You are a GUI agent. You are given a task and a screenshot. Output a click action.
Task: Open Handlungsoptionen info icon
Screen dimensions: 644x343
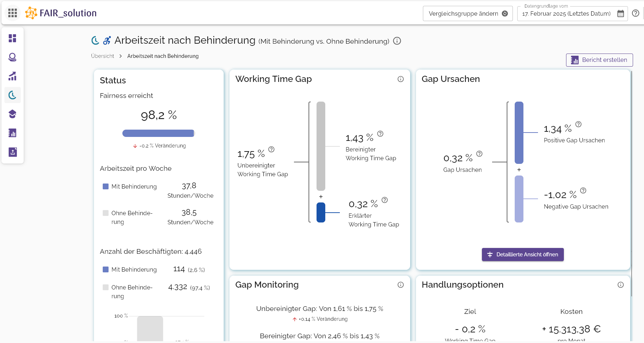click(x=620, y=285)
